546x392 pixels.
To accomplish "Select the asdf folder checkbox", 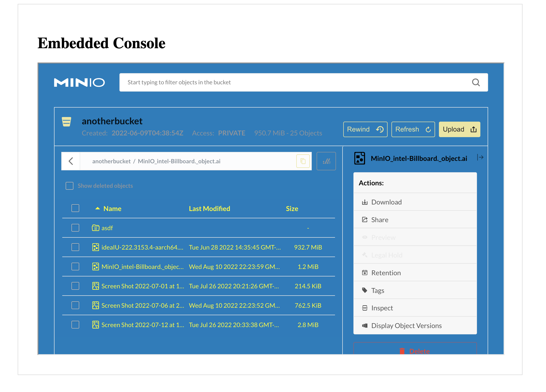I will 75,228.
